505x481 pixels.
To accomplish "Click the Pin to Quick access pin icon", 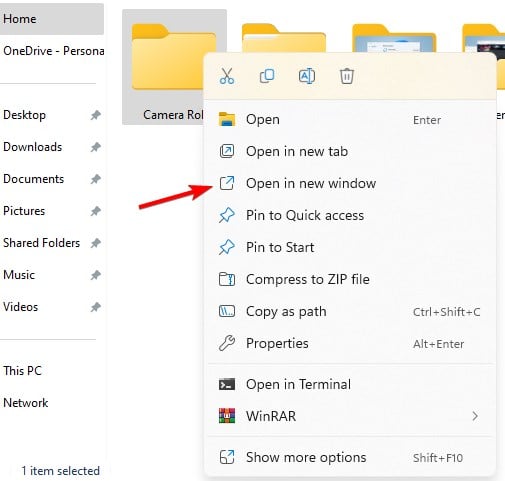I will pyautogui.click(x=227, y=215).
